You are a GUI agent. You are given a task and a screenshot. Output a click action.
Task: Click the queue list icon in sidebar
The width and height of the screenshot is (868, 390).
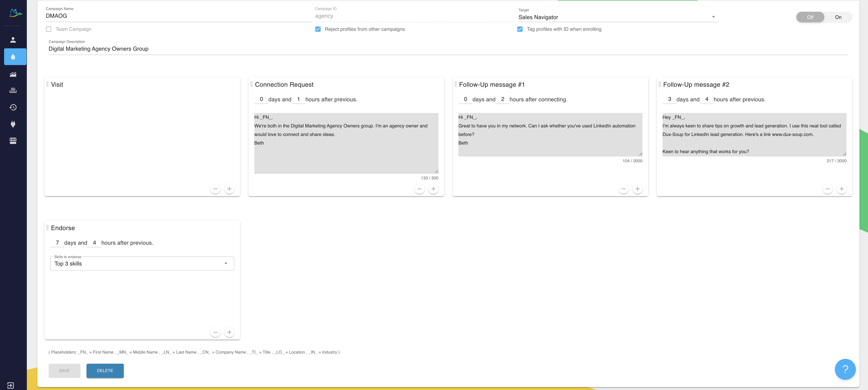[x=13, y=90]
